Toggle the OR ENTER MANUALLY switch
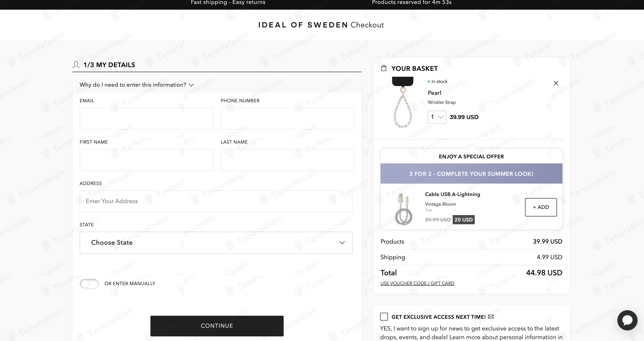The height and width of the screenshot is (341, 644). (x=89, y=284)
